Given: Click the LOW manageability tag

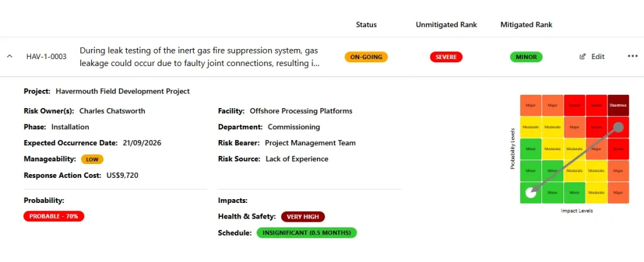Looking at the screenshot, I should coord(92,159).
